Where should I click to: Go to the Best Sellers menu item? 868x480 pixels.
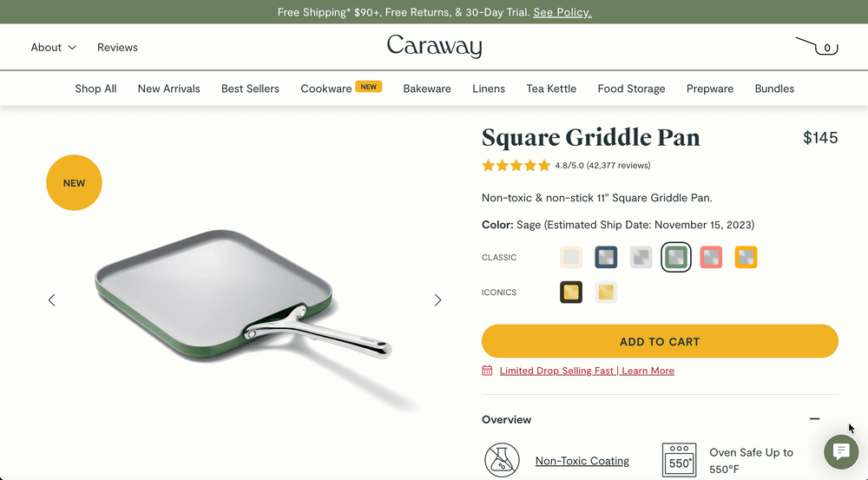(x=250, y=89)
